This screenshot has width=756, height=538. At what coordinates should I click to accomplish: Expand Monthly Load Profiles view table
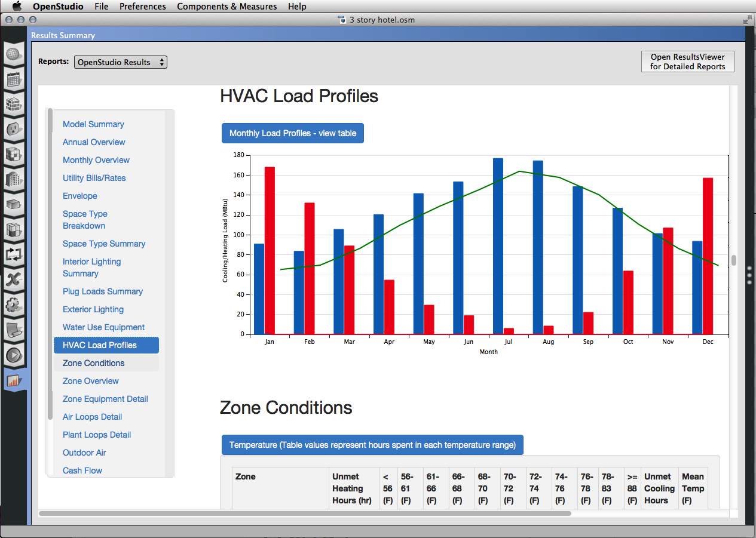coord(292,133)
